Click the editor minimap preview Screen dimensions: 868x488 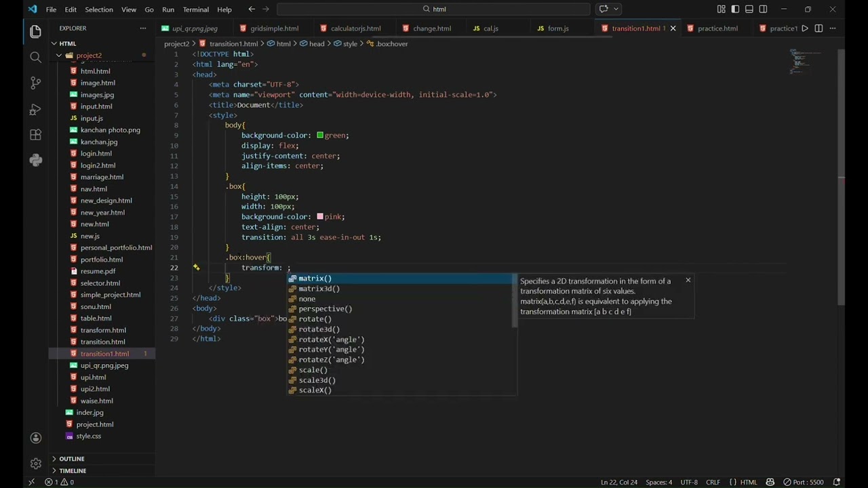coord(806,61)
